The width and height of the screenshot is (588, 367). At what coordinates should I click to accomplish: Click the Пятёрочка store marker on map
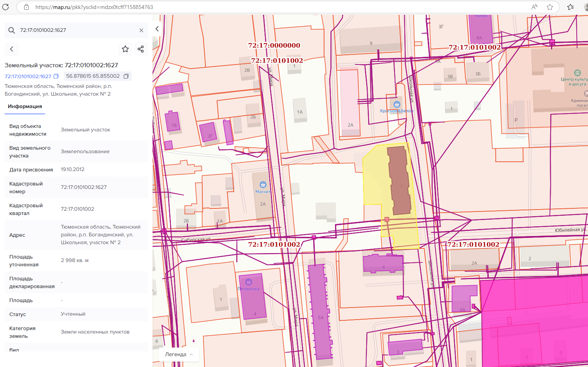point(249,282)
